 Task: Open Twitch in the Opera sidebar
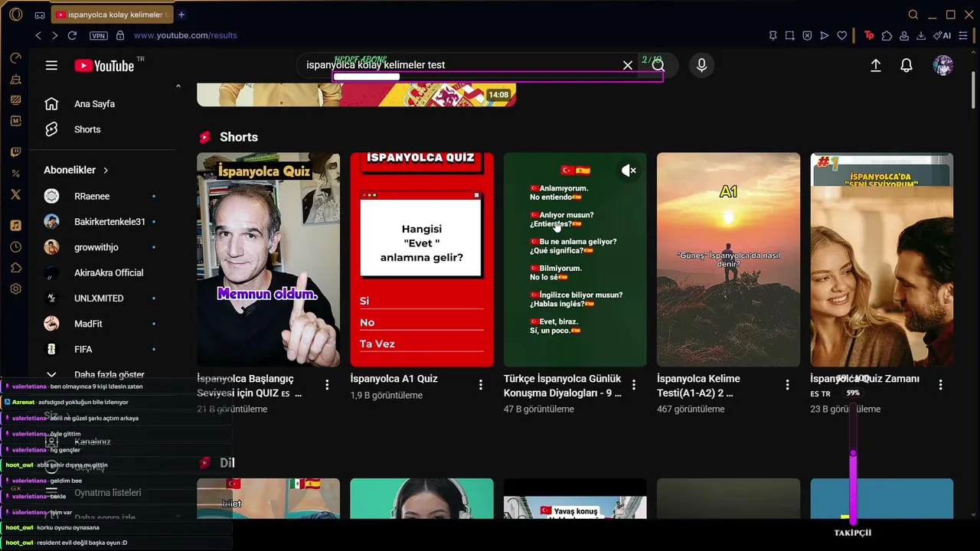tap(15, 152)
